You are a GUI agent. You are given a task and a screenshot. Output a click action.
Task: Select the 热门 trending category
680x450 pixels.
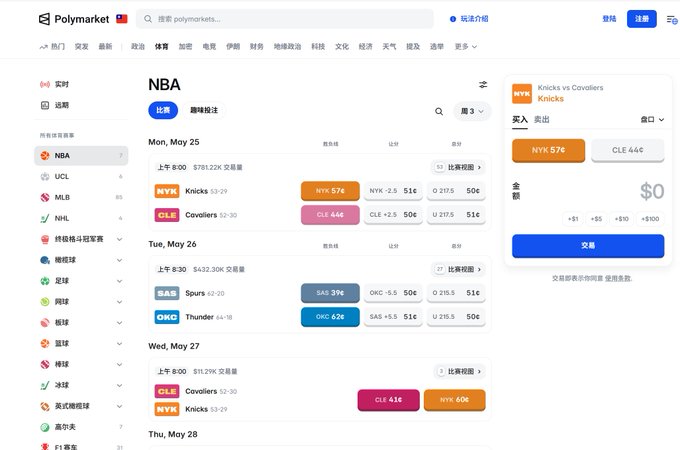(x=52, y=46)
